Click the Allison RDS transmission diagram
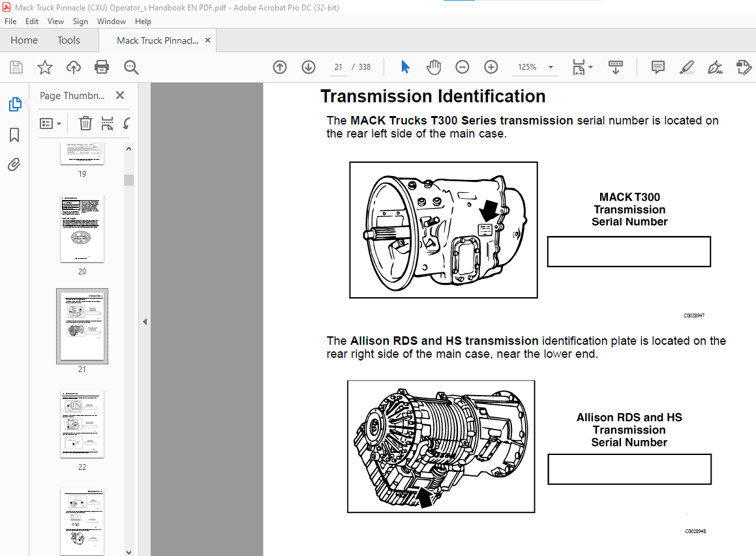The image size is (756, 556). coord(441,446)
